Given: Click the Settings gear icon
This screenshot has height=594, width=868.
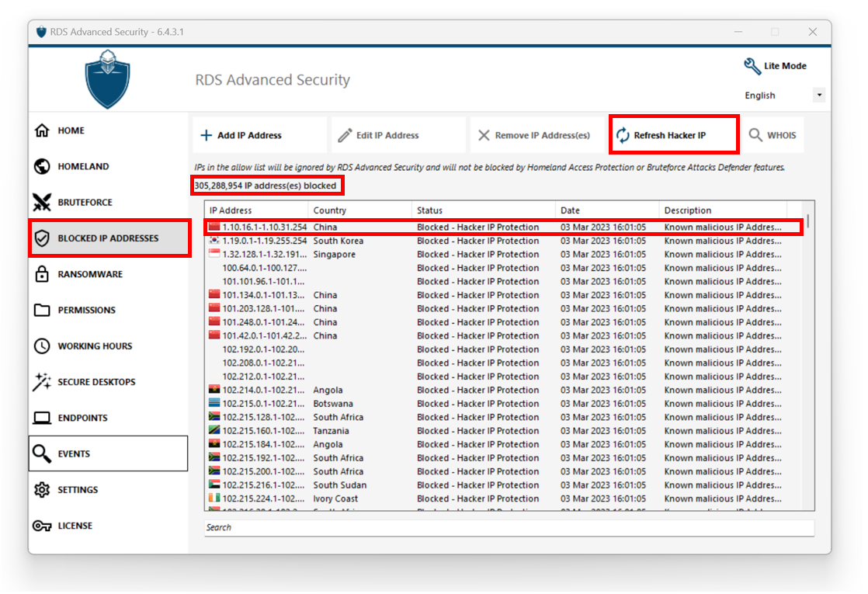Looking at the screenshot, I should [x=42, y=490].
